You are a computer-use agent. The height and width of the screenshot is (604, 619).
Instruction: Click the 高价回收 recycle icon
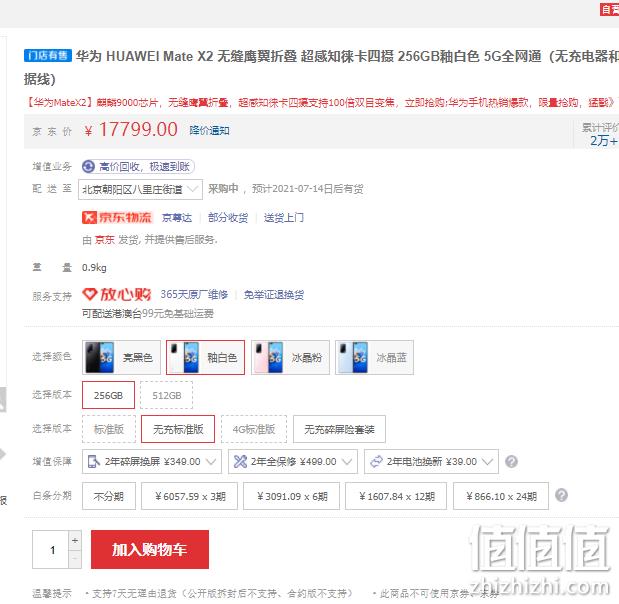[88, 167]
